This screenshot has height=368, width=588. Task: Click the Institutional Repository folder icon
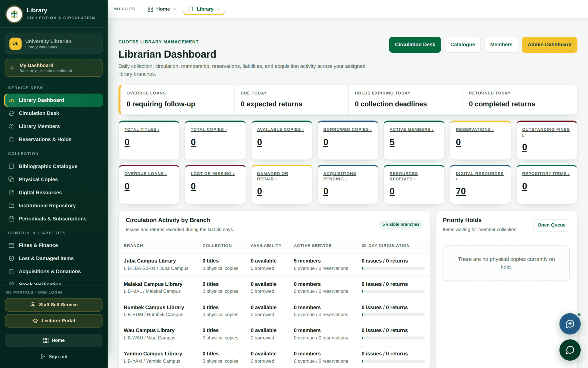coord(11,205)
